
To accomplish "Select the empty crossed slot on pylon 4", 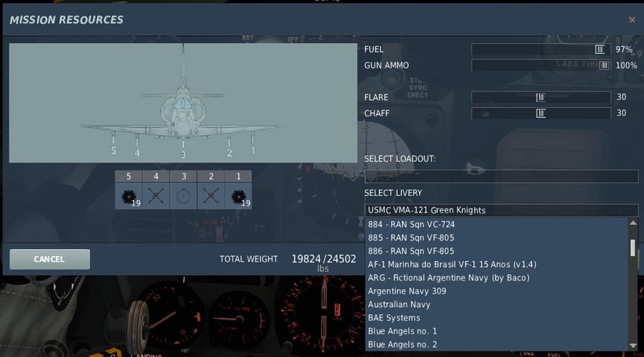I will click(x=156, y=196).
